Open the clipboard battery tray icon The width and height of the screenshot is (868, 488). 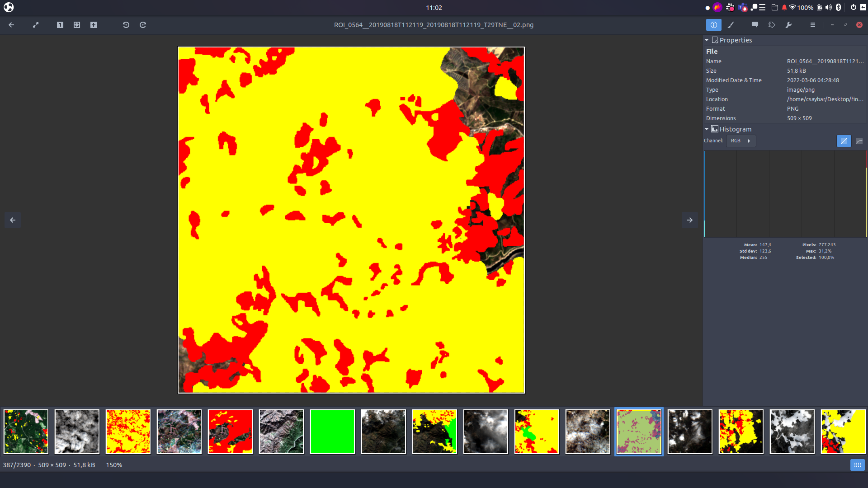pyautogui.click(x=819, y=7)
